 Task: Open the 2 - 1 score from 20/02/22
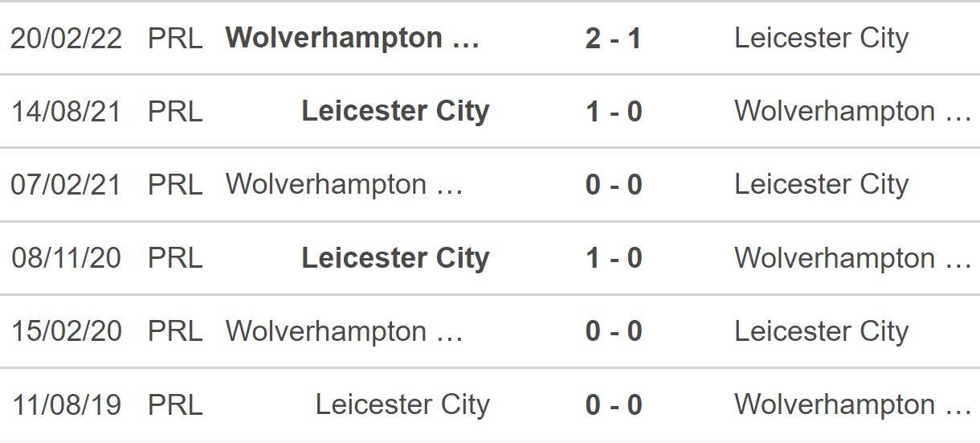click(614, 38)
